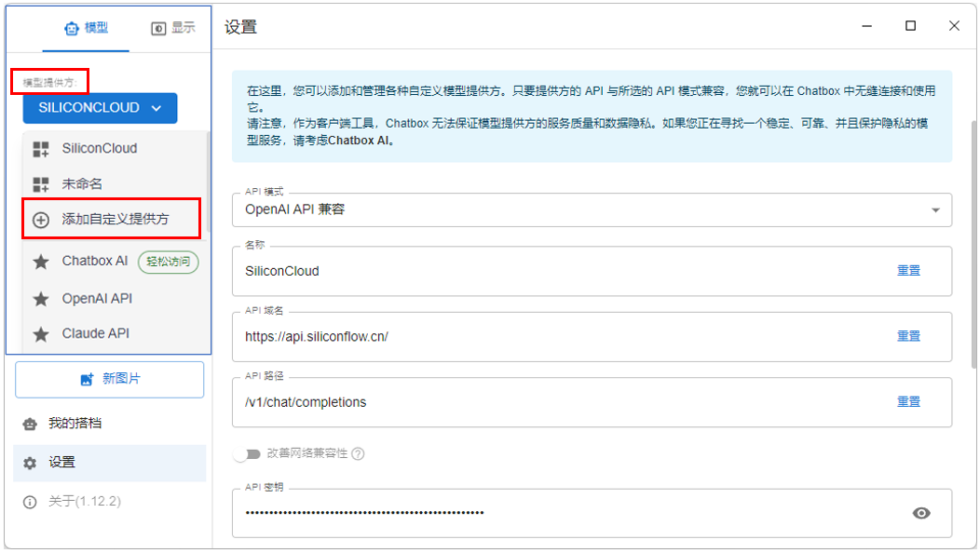
Task: Click help icon next to 改善网络兼容性
Action: coord(358,454)
